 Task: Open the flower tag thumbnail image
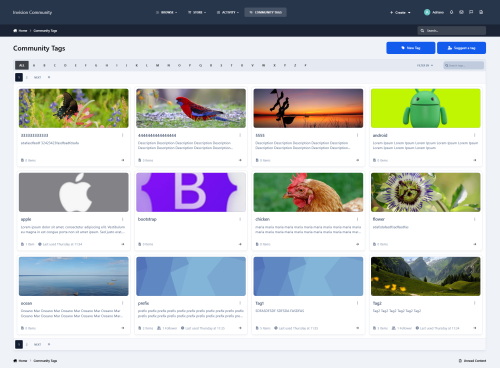[x=426, y=192]
